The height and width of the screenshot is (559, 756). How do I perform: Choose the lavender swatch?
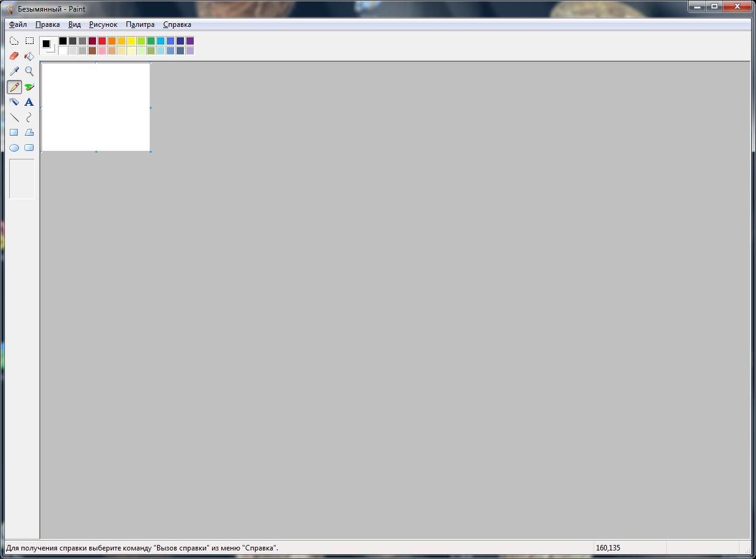pyautogui.click(x=190, y=51)
